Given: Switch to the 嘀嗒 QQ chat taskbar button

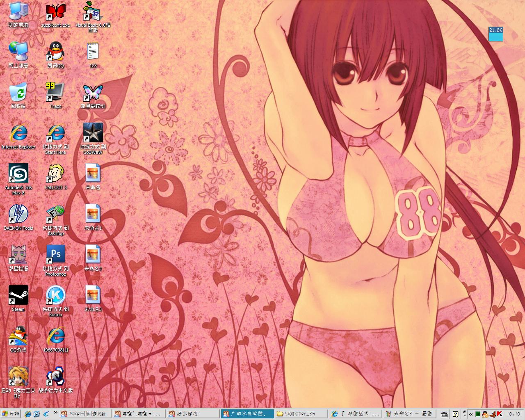Looking at the screenshot, I should point(139,414).
